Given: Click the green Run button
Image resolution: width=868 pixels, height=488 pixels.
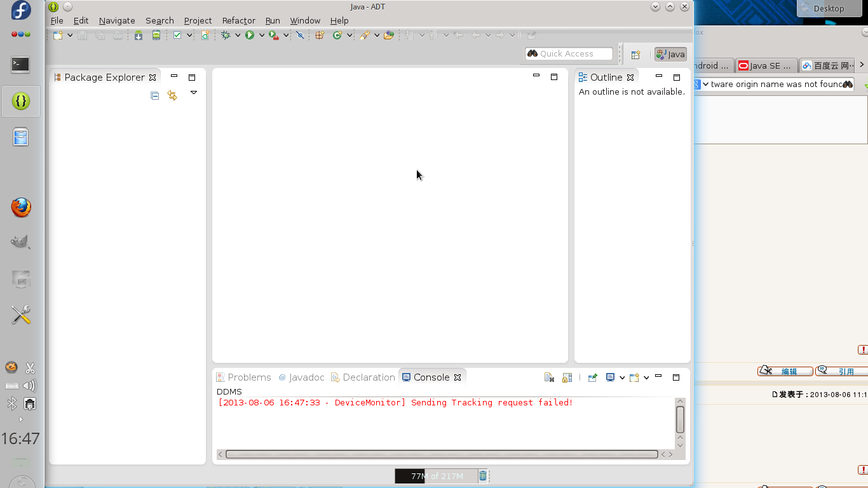Looking at the screenshot, I should [250, 36].
